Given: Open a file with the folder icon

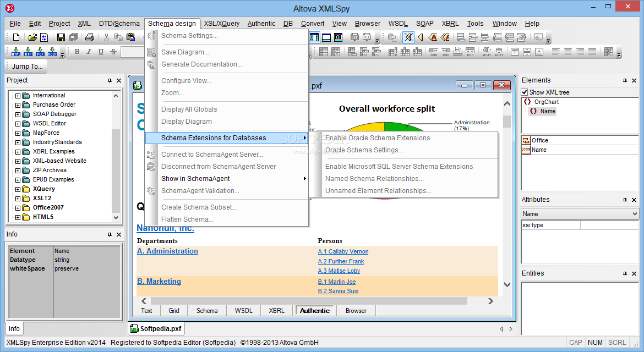Looking at the screenshot, I should [32, 37].
